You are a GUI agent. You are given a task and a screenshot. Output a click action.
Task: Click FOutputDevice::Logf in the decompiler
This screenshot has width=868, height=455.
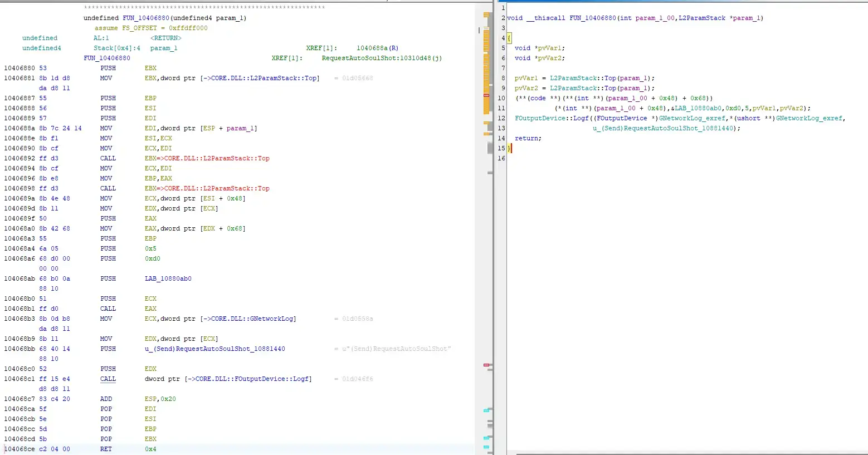point(552,118)
